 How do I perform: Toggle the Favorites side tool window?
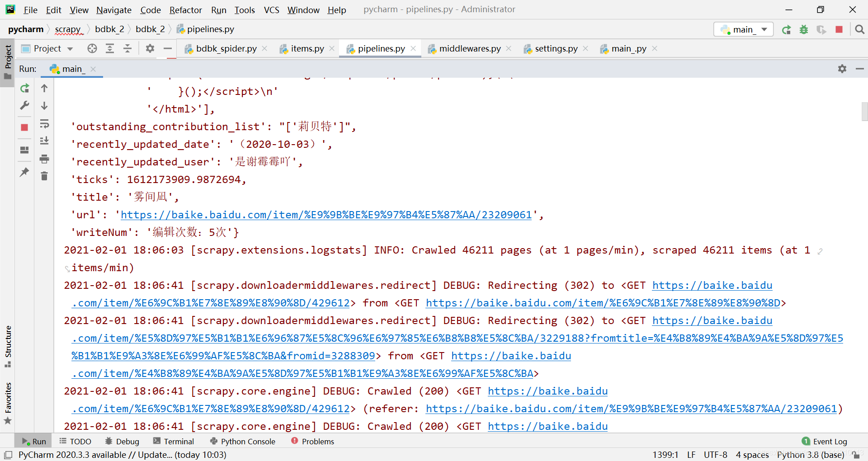8,403
